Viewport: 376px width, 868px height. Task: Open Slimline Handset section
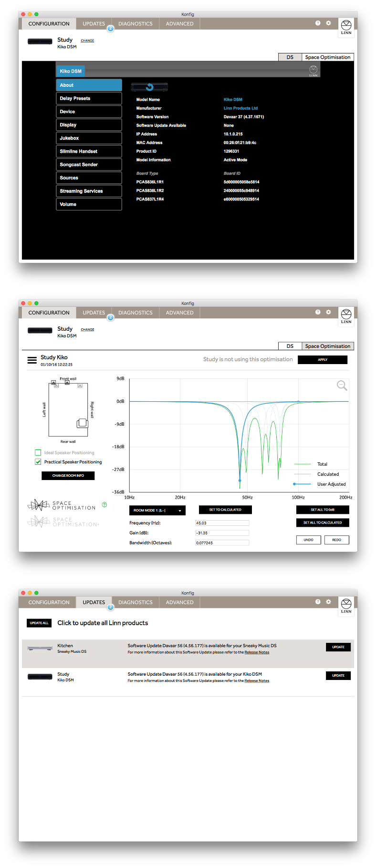click(89, 151)
